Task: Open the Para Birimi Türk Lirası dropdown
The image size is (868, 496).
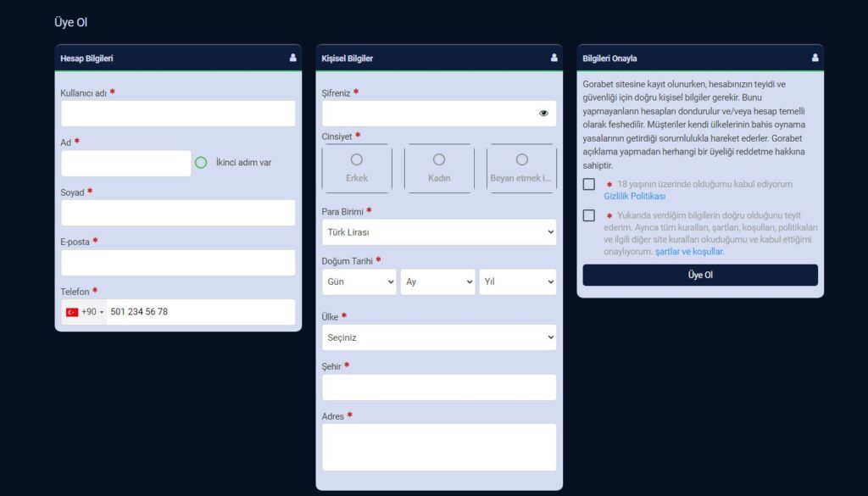Action: point(439,232)
